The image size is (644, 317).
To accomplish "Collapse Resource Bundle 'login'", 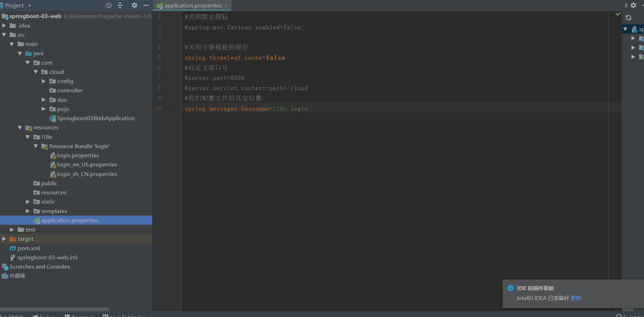I will [x=36, y=146].
